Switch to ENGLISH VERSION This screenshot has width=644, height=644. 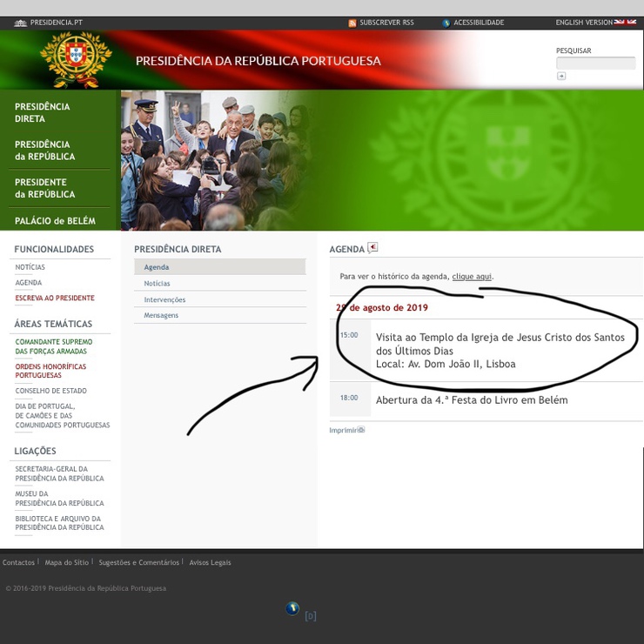[x=584, y=23]
